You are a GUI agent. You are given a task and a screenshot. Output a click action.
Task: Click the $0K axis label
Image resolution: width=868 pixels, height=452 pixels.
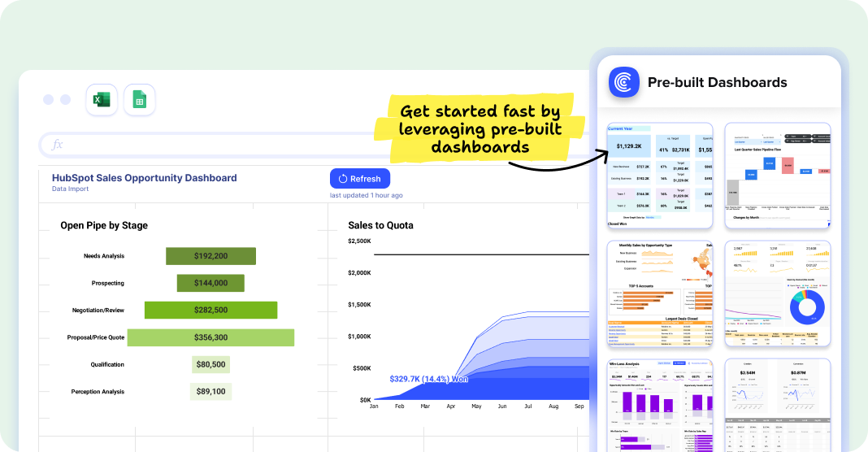pos(366,400)
